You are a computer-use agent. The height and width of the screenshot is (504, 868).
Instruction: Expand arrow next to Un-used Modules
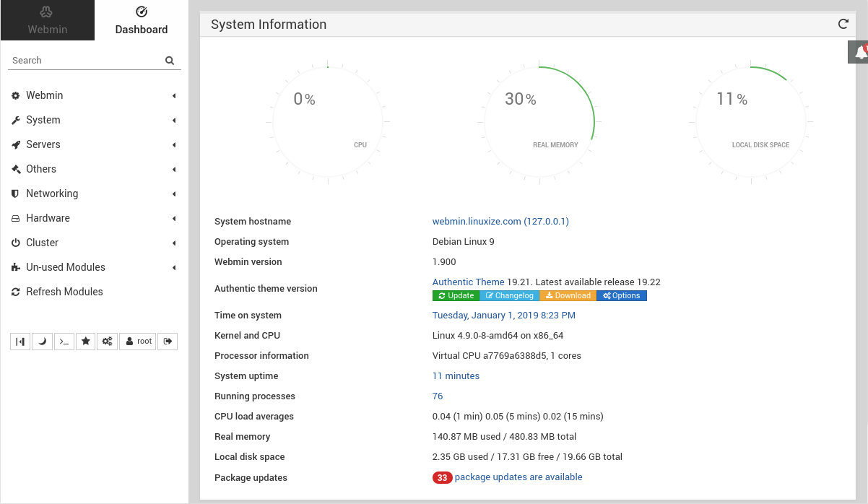pos(174,268)
